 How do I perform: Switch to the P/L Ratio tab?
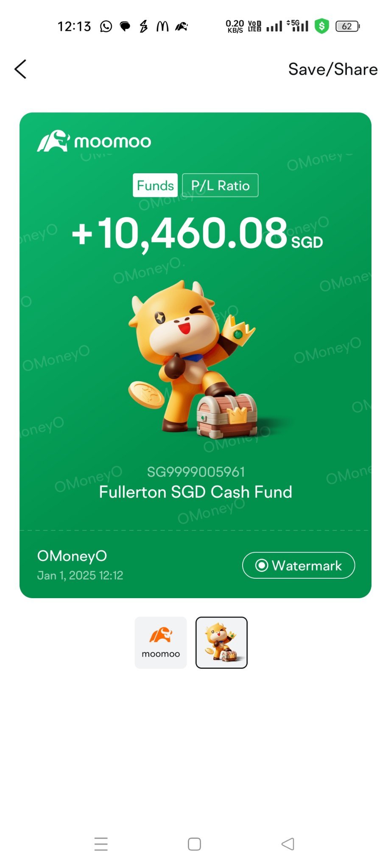tap(220, 185)
